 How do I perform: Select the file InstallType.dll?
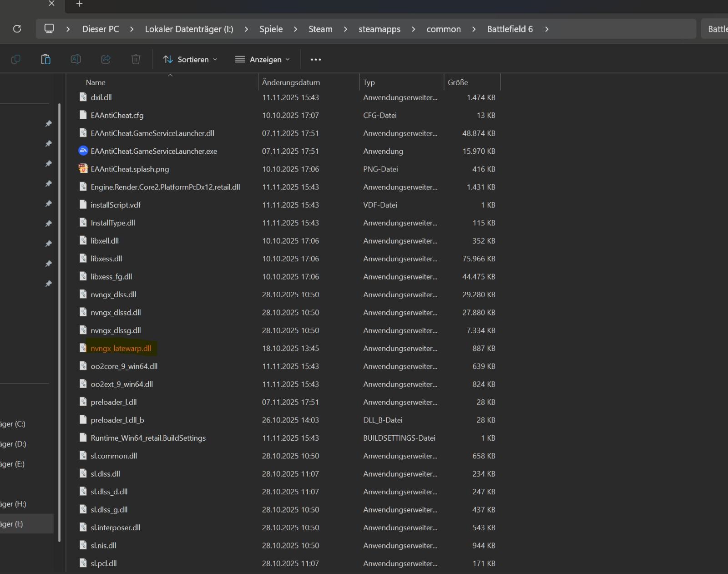click(x=113, y=223)
